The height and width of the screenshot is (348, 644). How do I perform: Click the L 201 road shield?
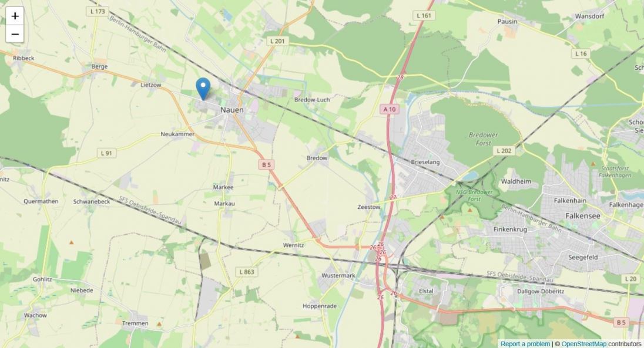click(x=277, y=41)
